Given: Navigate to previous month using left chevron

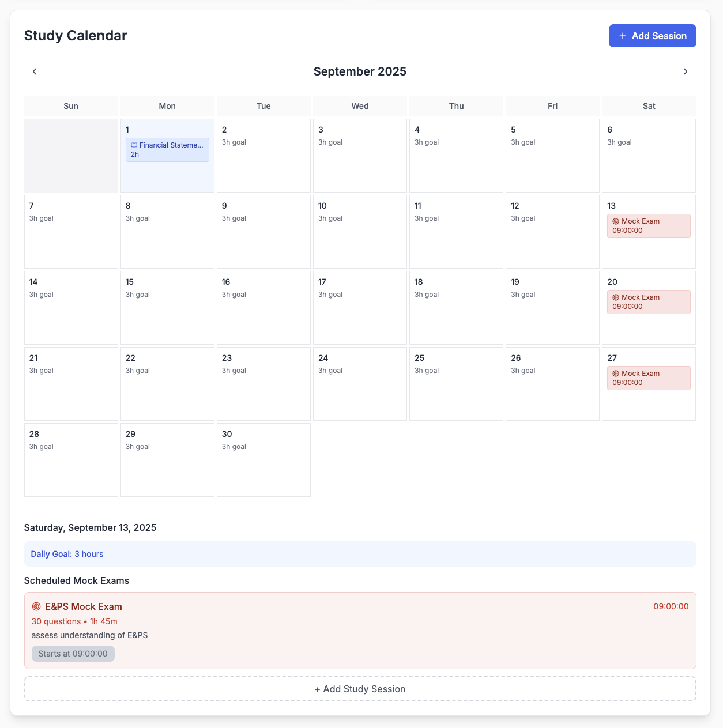Looking at the screenshot, I should [x=35, y=71].
